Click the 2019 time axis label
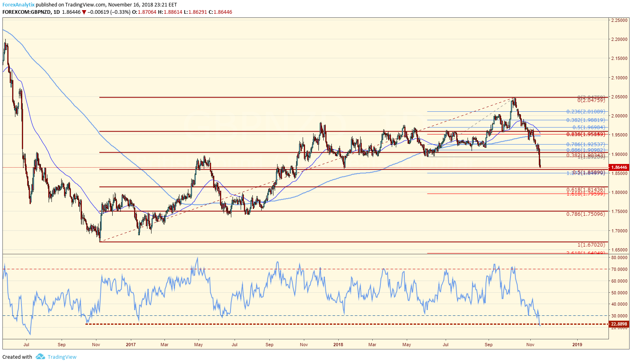This screenshot has height=364, width=632. pos(577,345)
